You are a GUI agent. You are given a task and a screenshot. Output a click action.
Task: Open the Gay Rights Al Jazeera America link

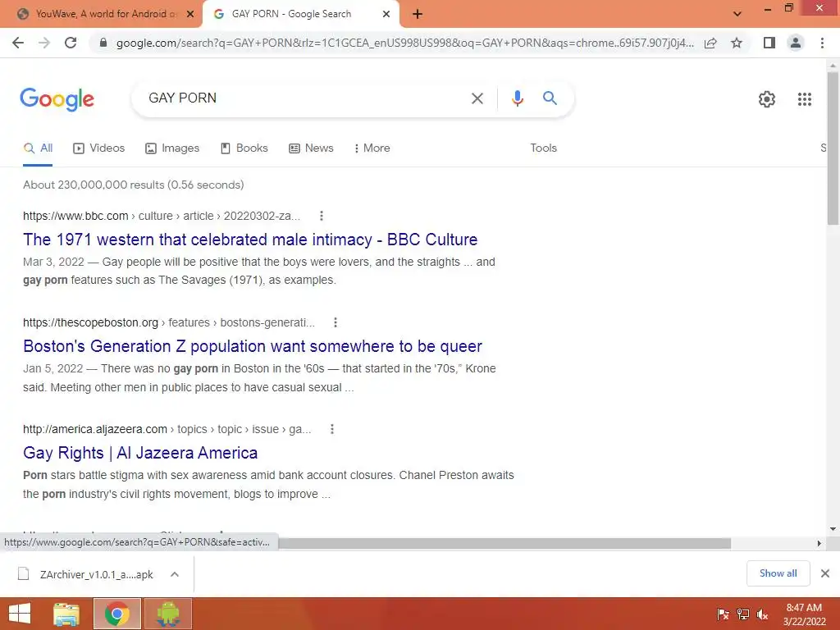(x=140, y=453)
